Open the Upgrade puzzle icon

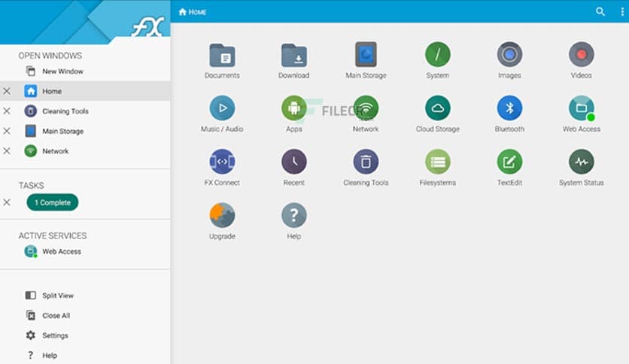tap(222, 215)
